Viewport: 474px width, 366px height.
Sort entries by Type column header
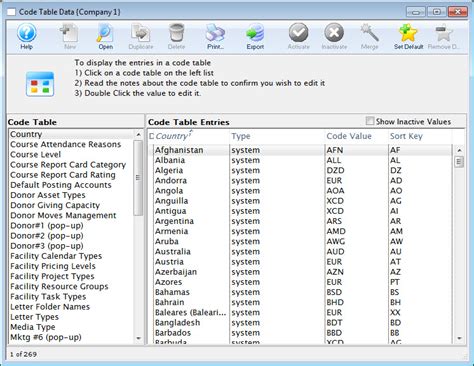[x=241, y=136]
